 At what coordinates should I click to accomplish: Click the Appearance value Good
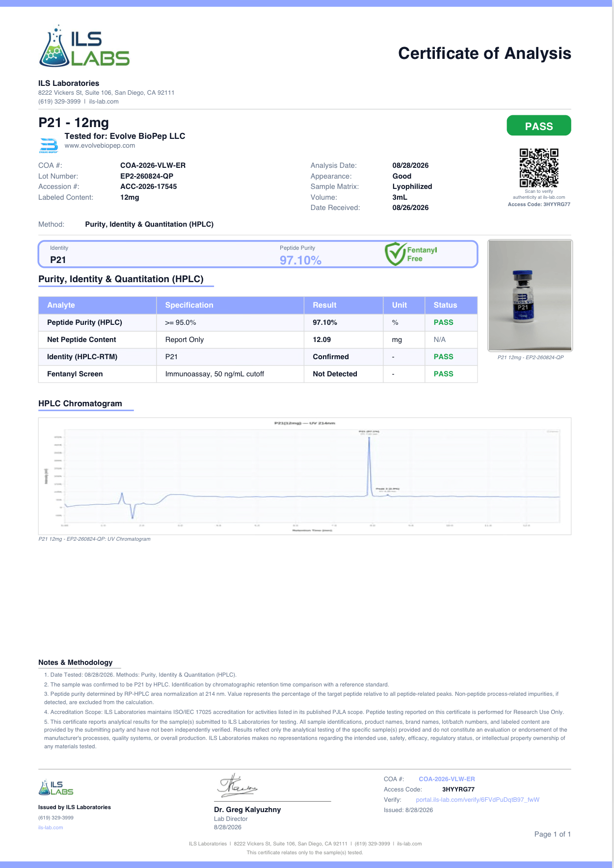point(402,176)
